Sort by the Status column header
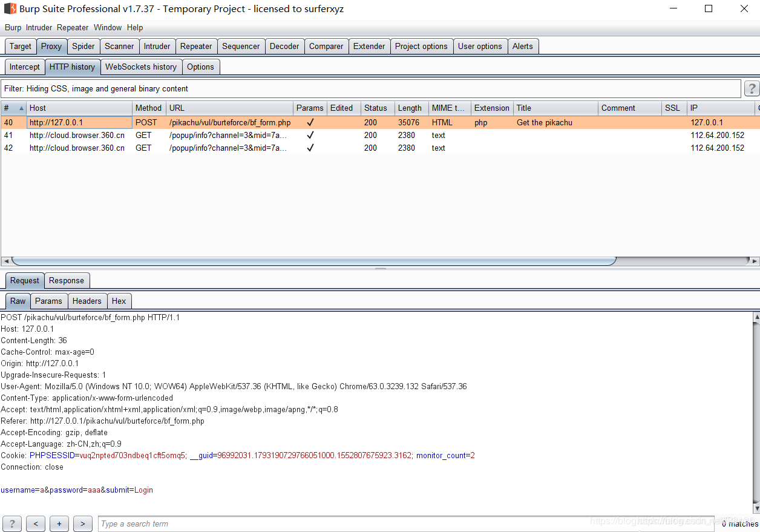760x532 pixels. pos(378,108)
